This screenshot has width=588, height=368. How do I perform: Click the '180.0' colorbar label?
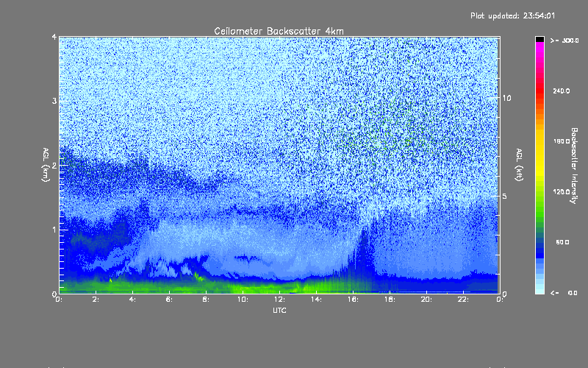(562, 141)
